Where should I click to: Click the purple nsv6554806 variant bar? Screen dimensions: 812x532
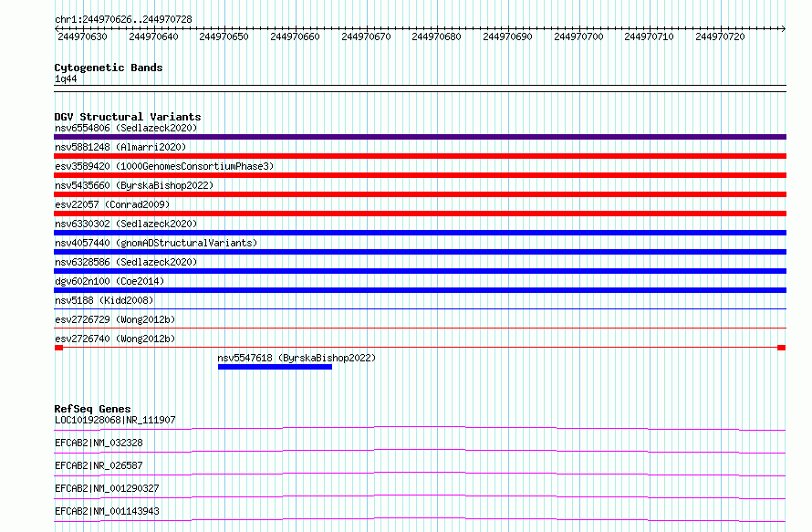coord(420,137)
